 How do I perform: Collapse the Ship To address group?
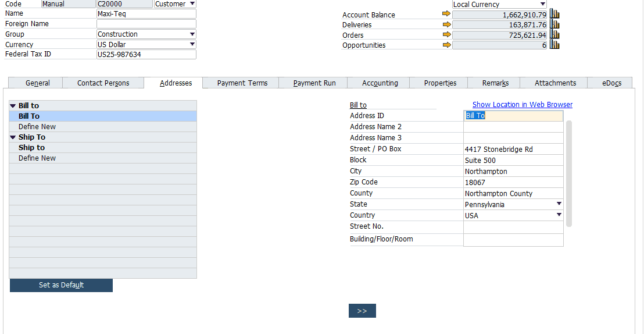coord(13,137)
